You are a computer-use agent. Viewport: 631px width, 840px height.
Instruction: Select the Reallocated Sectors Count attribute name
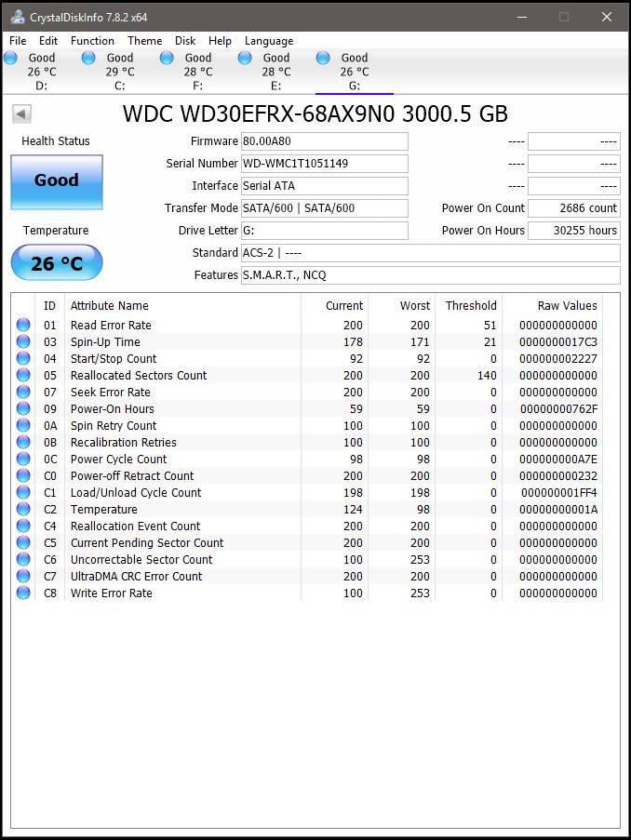point(139,375)
